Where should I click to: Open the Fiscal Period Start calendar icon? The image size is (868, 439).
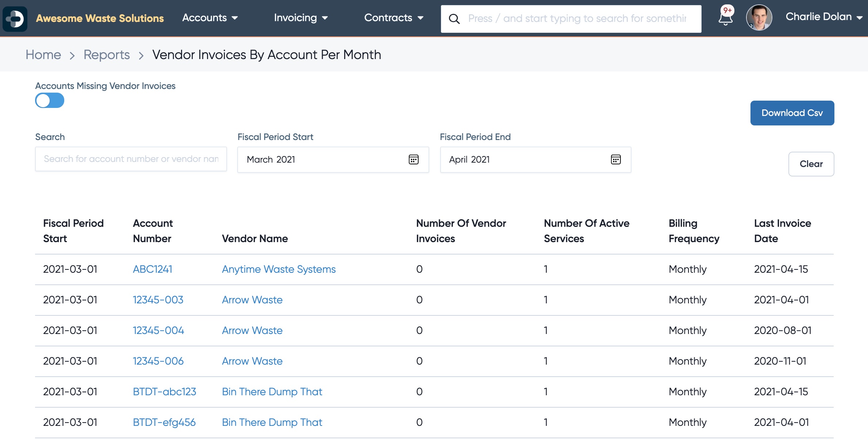(414, 160)
